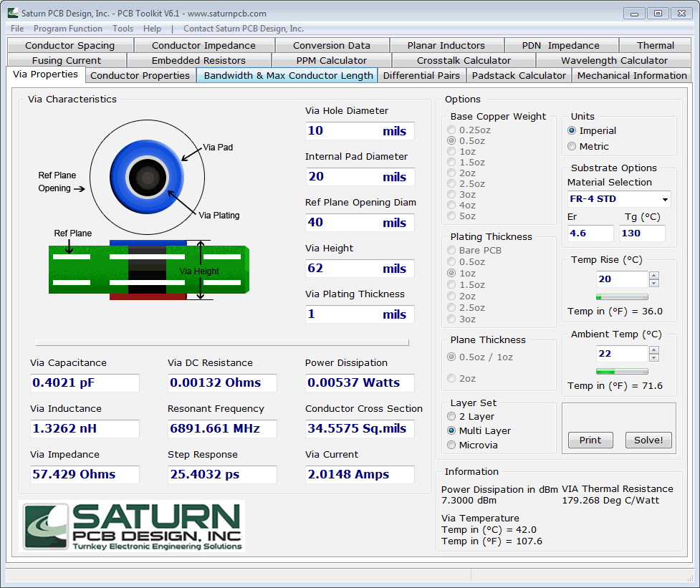
Task: Click inside the Via Hole Diameter field
Action: click(358, 131)
